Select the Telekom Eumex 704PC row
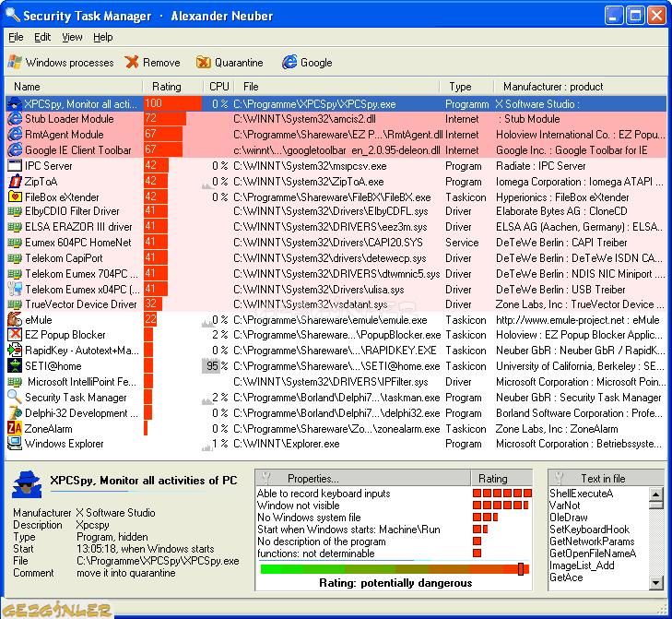 [x=336, y=274]
